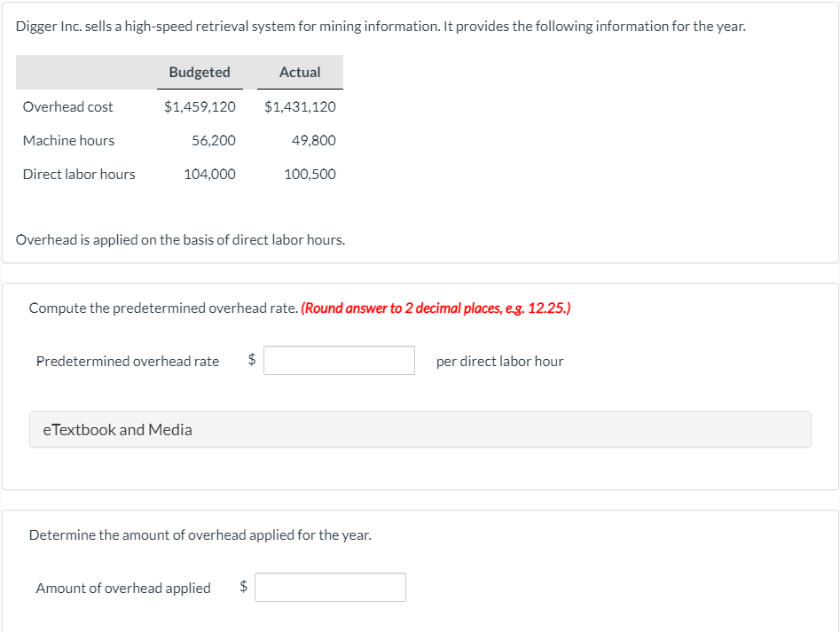
Task: Click 'Overhead is applied on the basis' sentence
Action: [x=181, y=239]
